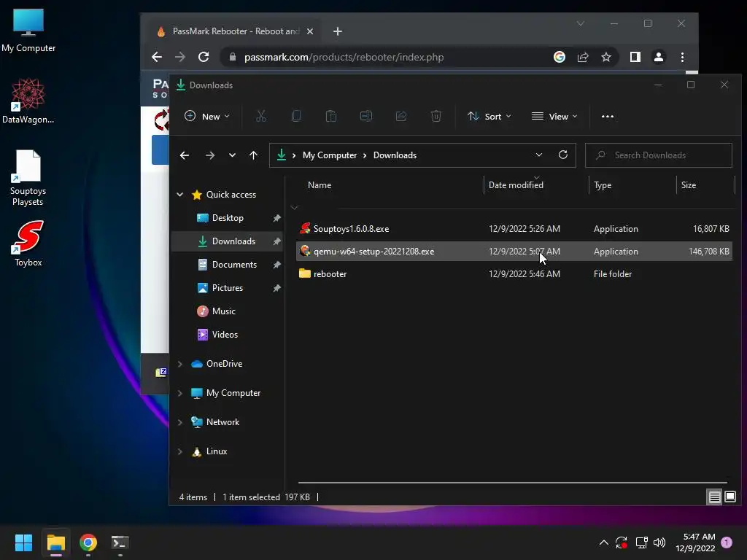Click the Copy icon in Explorer toolbar

296,116
